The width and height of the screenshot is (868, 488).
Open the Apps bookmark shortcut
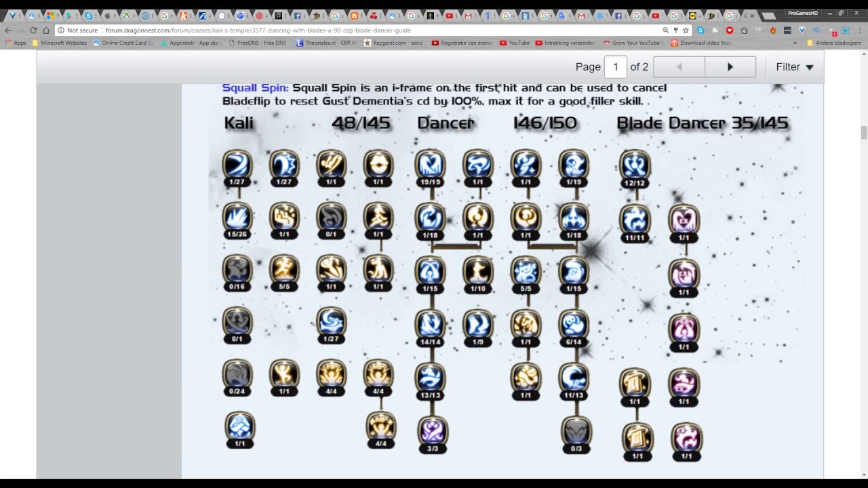click(x=15, y=43)
